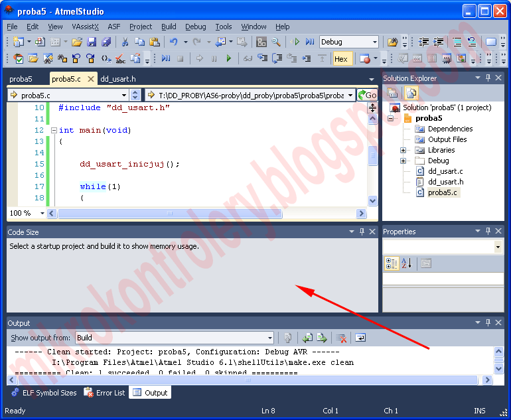511x420 pixels.
Task: Collapse the proba5 project node
Action: tap(390, 118)
